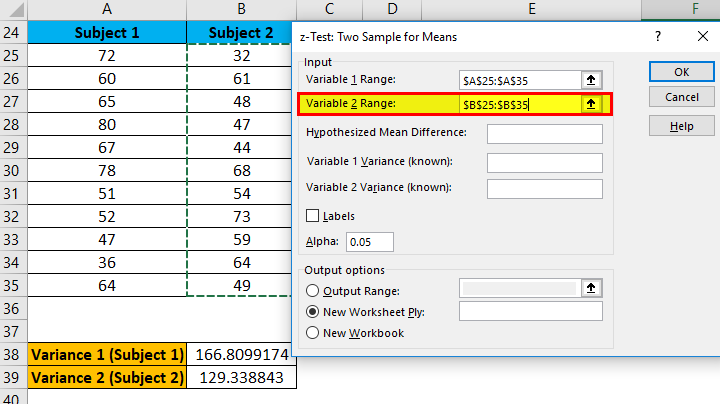Screen dimensions: 720x404
Task: Click the Cancel button
Action: [681, 97]
